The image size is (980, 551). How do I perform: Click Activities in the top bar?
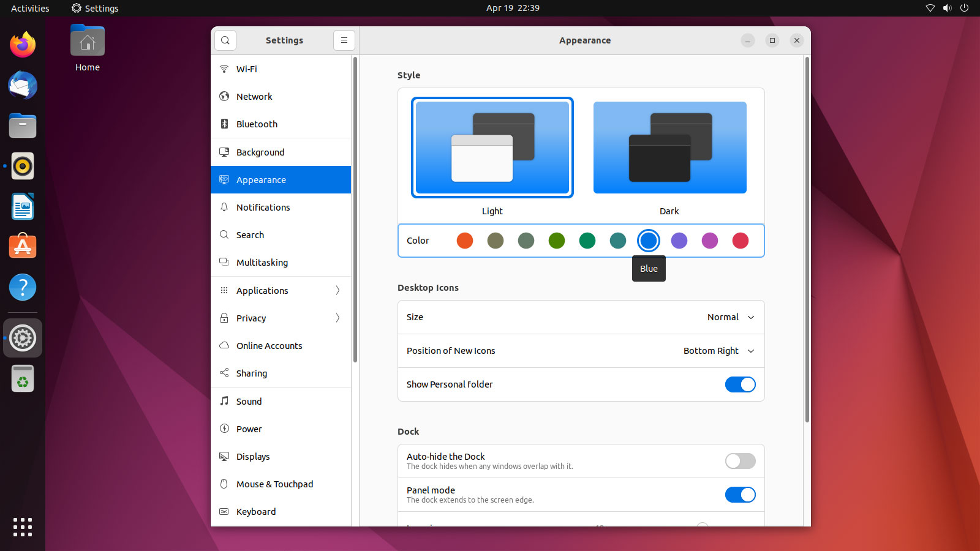(29, 8)
